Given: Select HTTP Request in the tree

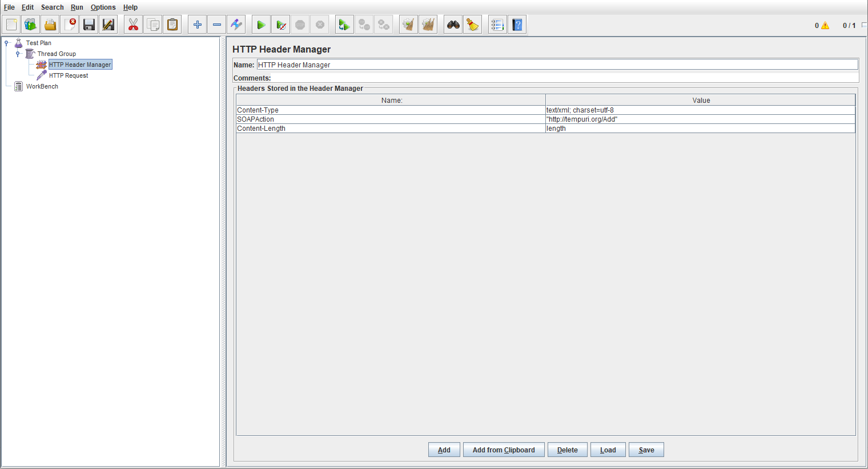Looking at the screenshot, I should click(x=69, y=75).
